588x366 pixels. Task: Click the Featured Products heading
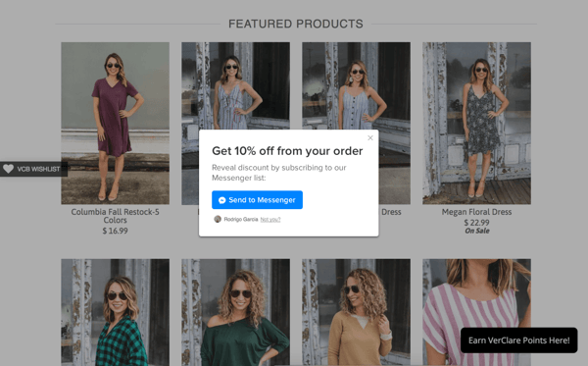click(x=296, y=24)
